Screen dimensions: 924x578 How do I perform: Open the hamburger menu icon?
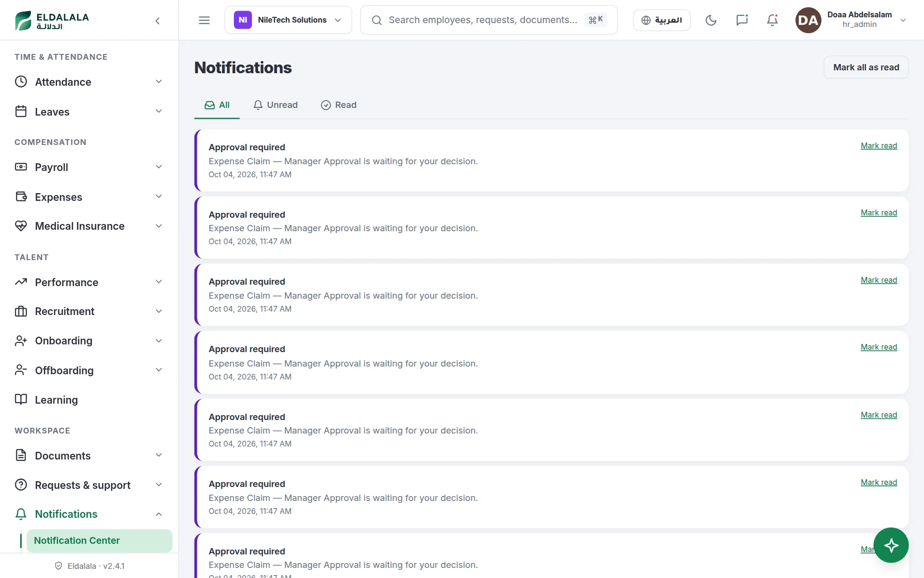204,20
